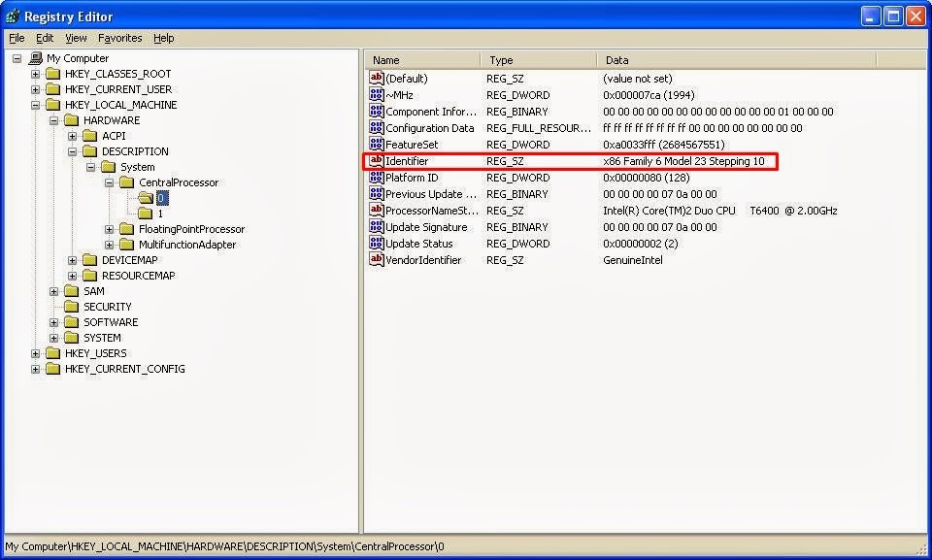This screenshot has width=932, height=560.
Task: Expand HKEY_USERS tree node
Action: point(36,353)
